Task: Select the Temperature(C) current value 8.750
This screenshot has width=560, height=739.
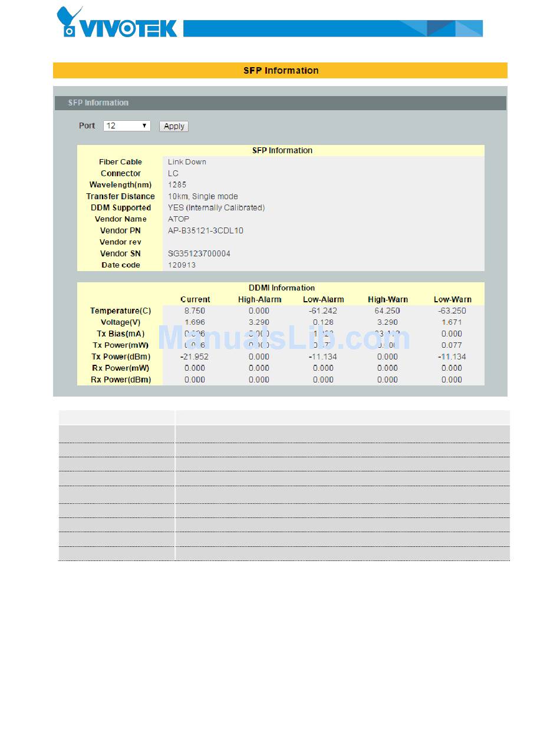Action: pyautogui.click(x=195, y=311)
